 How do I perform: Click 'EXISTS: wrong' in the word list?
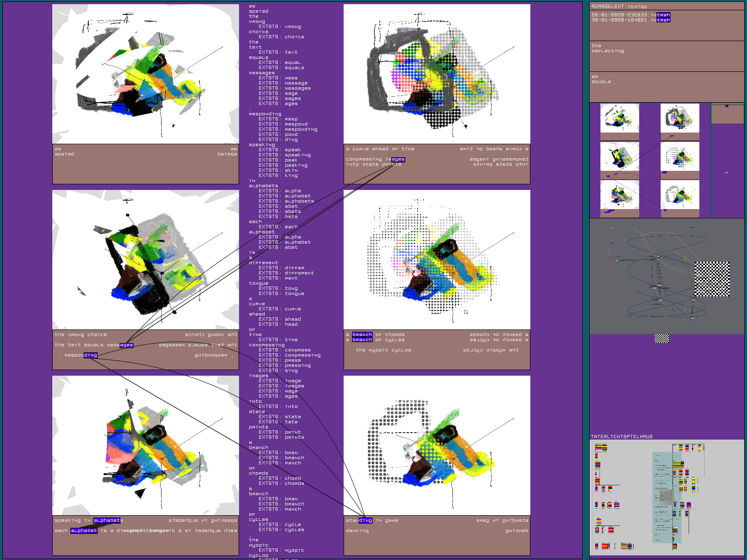tap(280, 27)
